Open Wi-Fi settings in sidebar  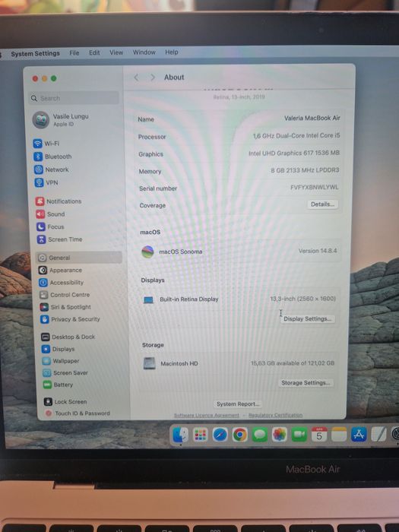[x=46, y=143]
